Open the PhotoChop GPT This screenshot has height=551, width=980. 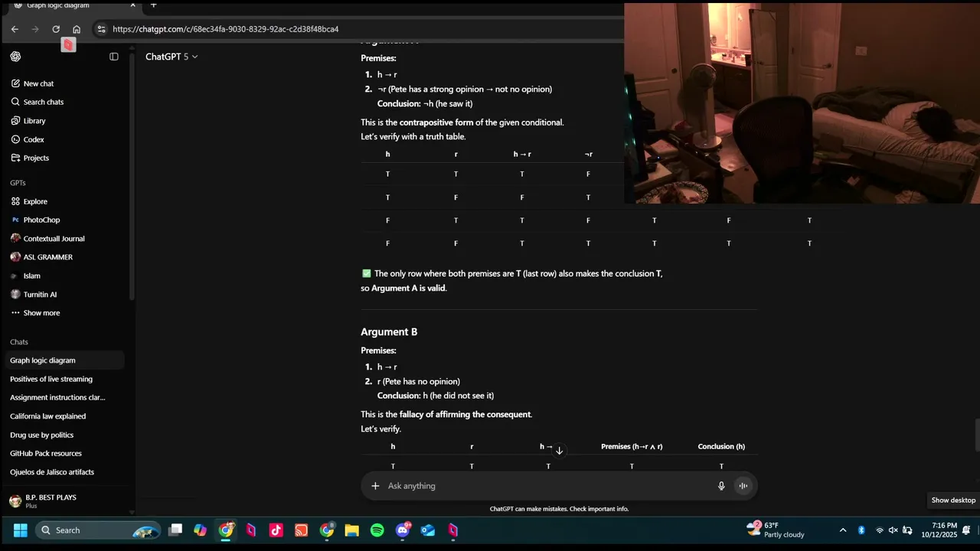[x=41, y=220]
